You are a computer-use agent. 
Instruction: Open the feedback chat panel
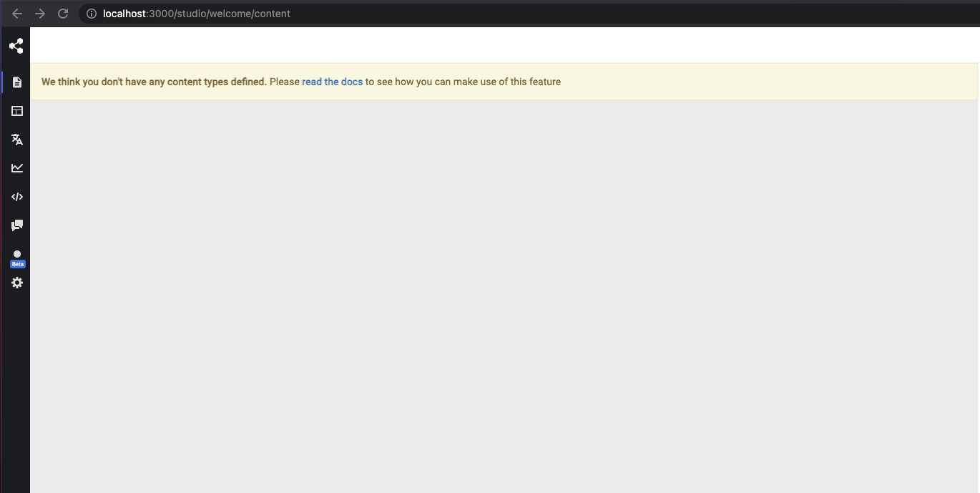click(x=16, y=225)
